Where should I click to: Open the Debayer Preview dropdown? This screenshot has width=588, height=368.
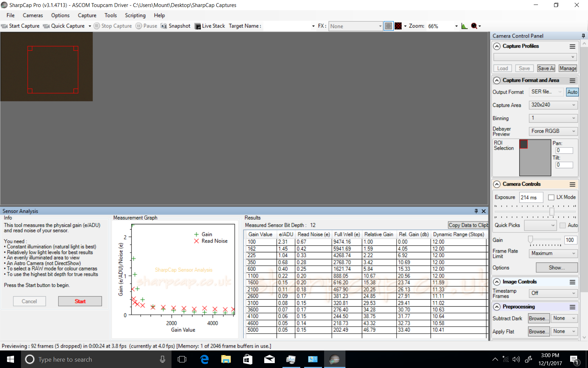[553, 131]
